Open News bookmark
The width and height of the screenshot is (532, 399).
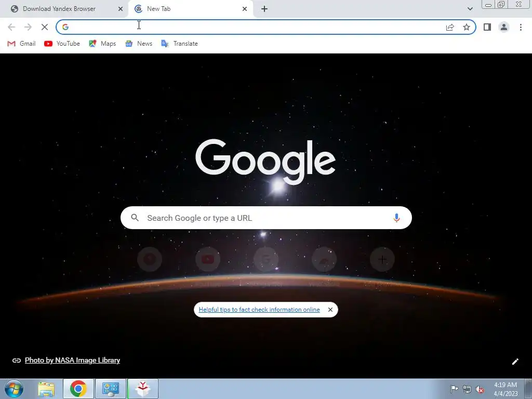[139, 44]
